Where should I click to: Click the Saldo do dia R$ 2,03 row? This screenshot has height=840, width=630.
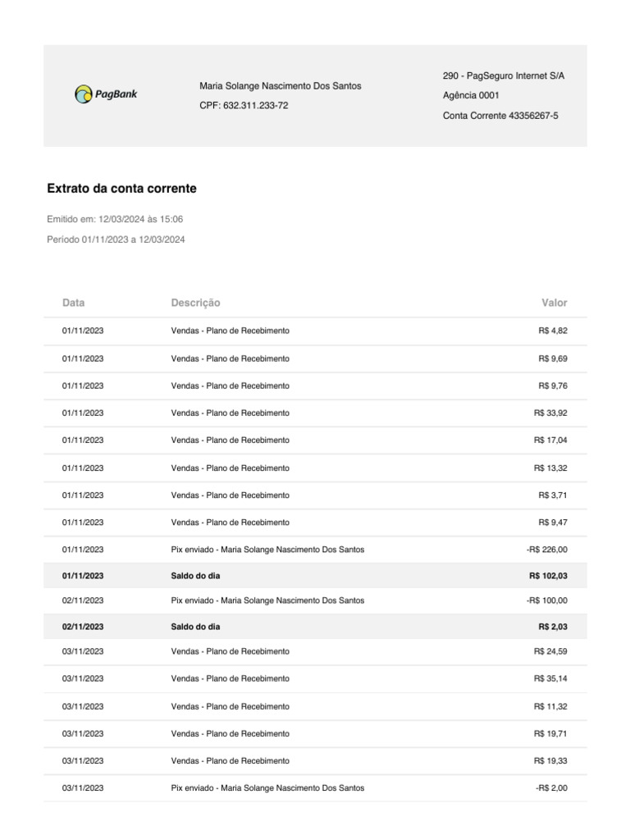315,627
